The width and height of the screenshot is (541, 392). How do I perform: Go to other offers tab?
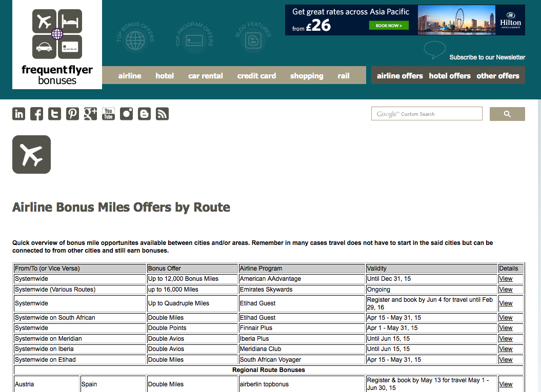coord(498,75)
